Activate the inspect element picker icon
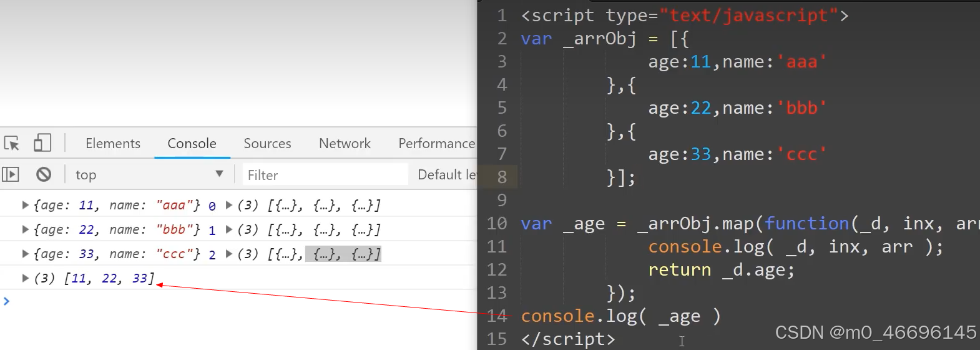980x350 pixels. tap(11, 143)
